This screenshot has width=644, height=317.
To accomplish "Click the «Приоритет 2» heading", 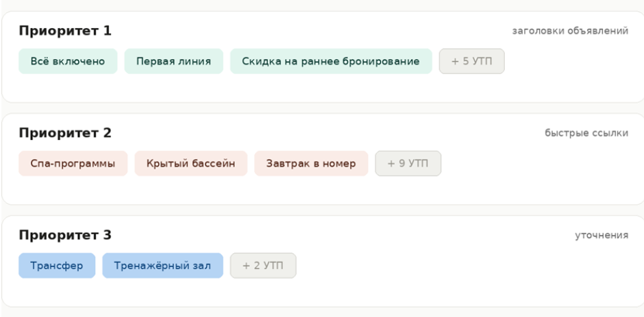I will [x=65, y=133].
